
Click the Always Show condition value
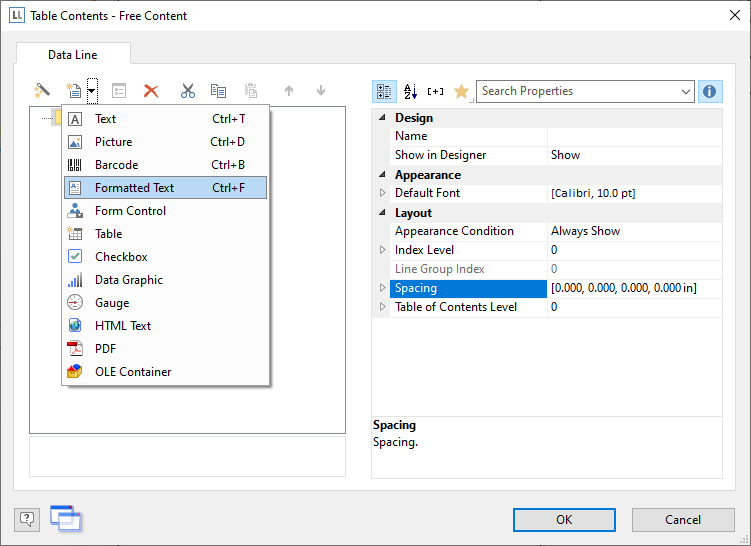click(x=635, y=231)
